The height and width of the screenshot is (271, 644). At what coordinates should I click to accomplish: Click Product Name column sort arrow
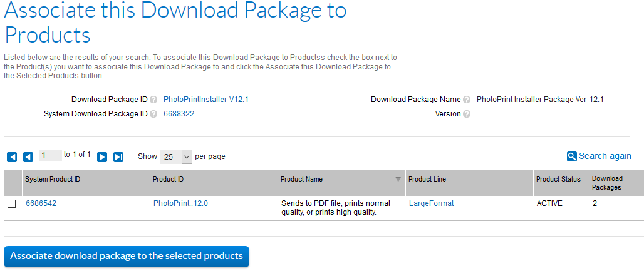(398, 180)
